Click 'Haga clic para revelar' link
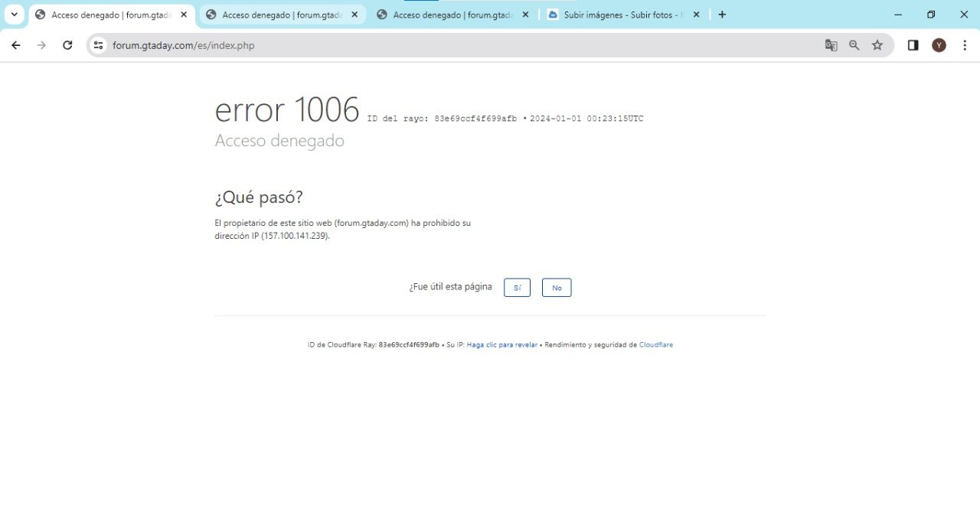This screenshot has width=980, height=522. coord(501,345)
